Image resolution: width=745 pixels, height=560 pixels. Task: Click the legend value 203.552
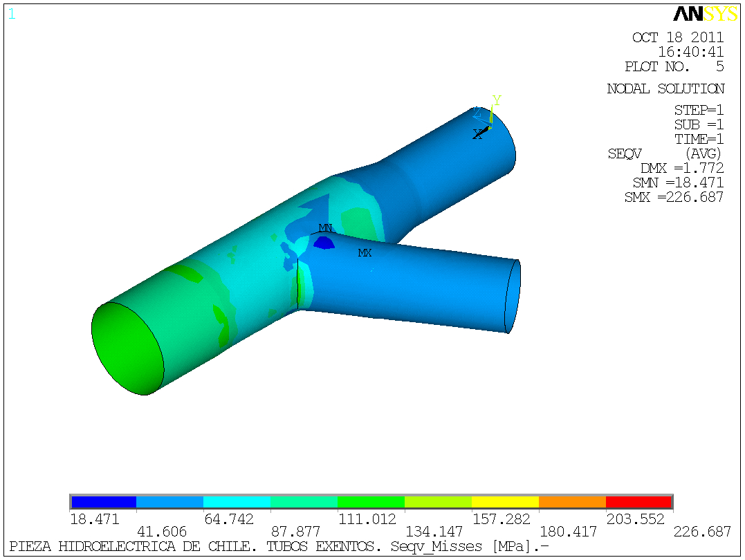tap(635, 519)
